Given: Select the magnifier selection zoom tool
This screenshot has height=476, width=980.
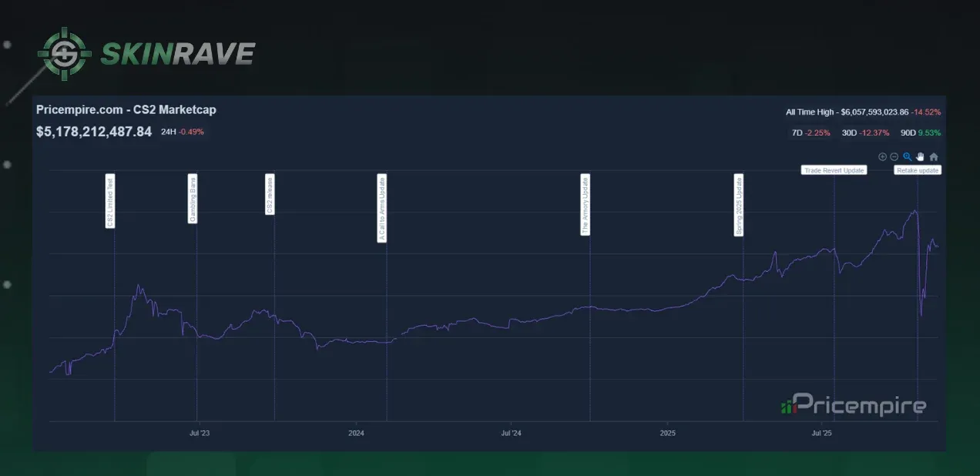Looking at the screenshot, I should [908, 156].
